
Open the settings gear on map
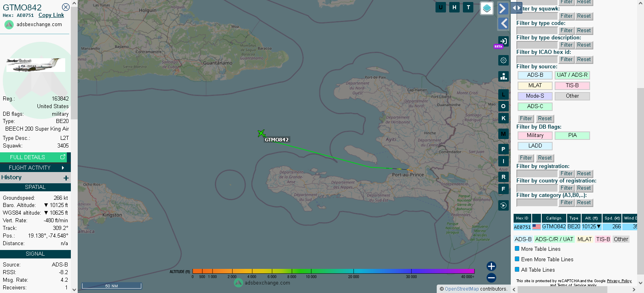point(504,60)
